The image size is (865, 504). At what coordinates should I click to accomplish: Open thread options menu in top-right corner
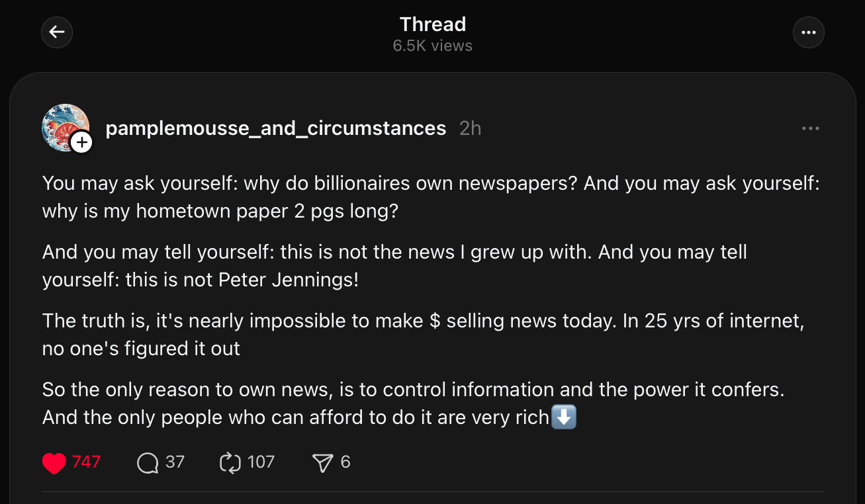click(x=808, y=32)
